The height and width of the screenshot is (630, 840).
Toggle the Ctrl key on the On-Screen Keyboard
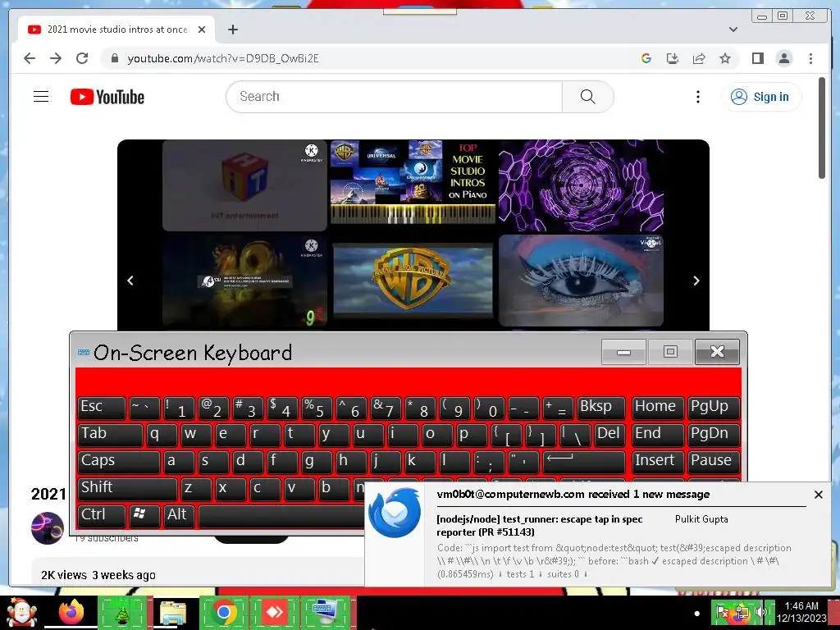[x=102, y=516]
